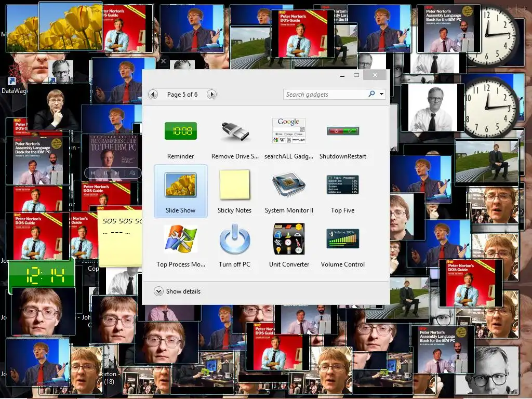Select the System Monitor II gadget icon
Screen dimensions: 532x399
click(288, 185)
